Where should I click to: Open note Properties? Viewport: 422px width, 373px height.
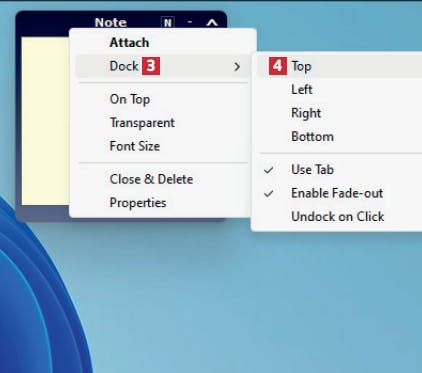click(x=163, y=203)
